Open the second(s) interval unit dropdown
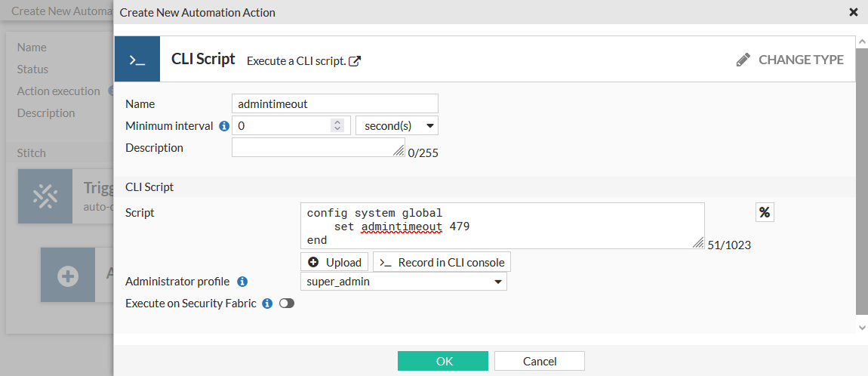868x376 pixels. 396,125
